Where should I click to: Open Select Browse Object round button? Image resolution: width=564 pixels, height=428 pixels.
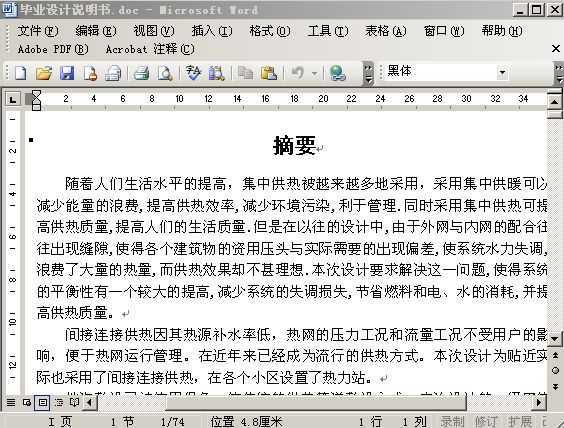coord(555,370)
